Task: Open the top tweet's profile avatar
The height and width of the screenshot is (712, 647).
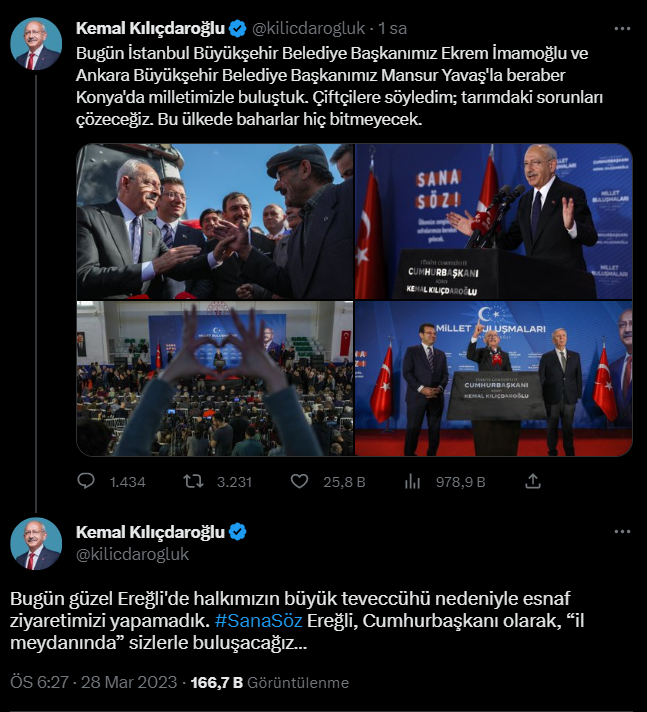Action: coord(36,44)
